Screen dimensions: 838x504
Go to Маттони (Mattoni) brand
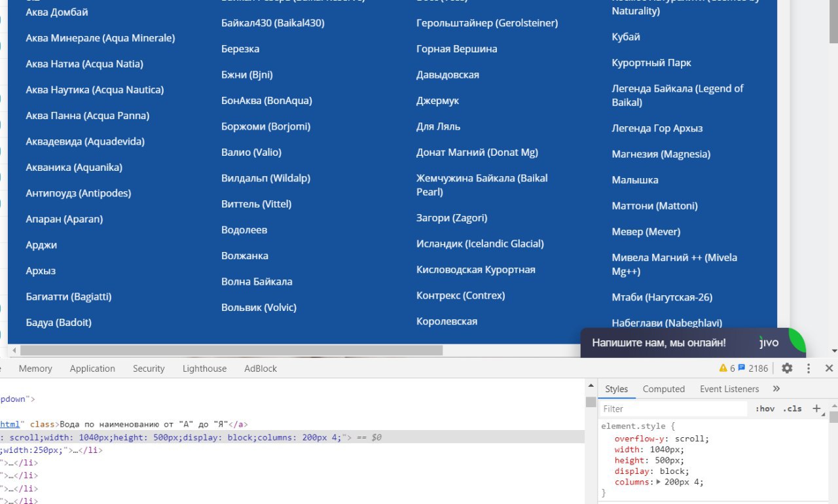coord(655,206)
